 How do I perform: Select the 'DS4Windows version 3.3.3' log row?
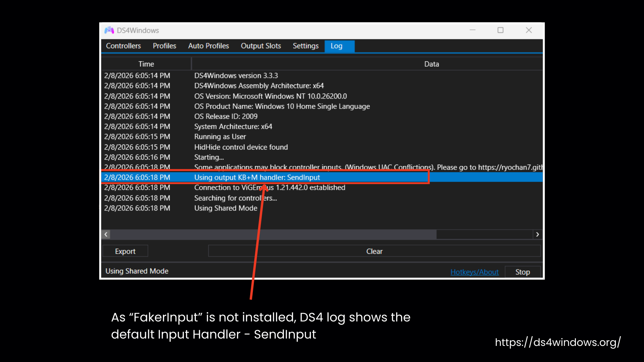coord(322,76)
